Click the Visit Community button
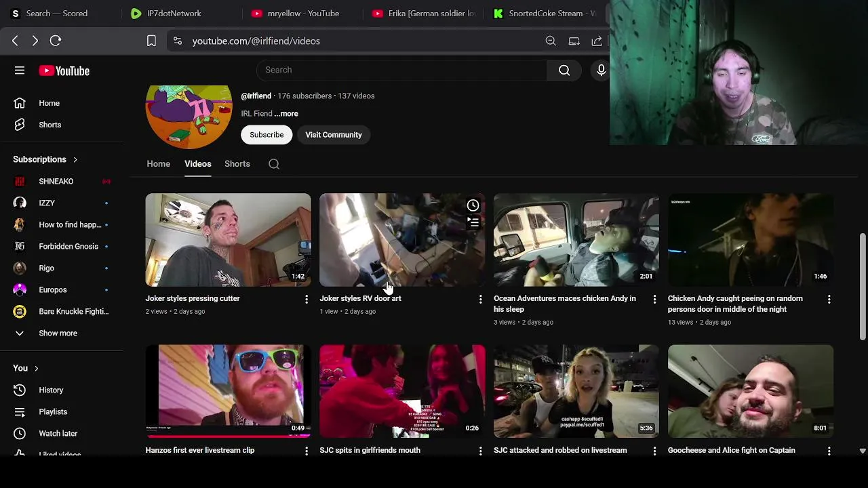The image size is (868, 488). pos(334,135)
